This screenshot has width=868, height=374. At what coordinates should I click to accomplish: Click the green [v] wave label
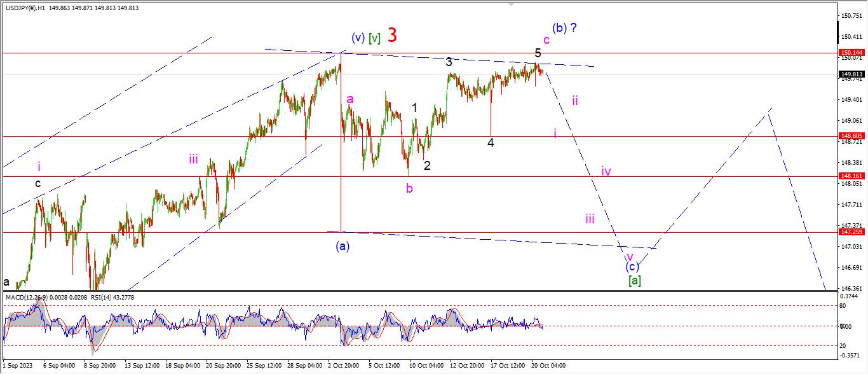374,38
